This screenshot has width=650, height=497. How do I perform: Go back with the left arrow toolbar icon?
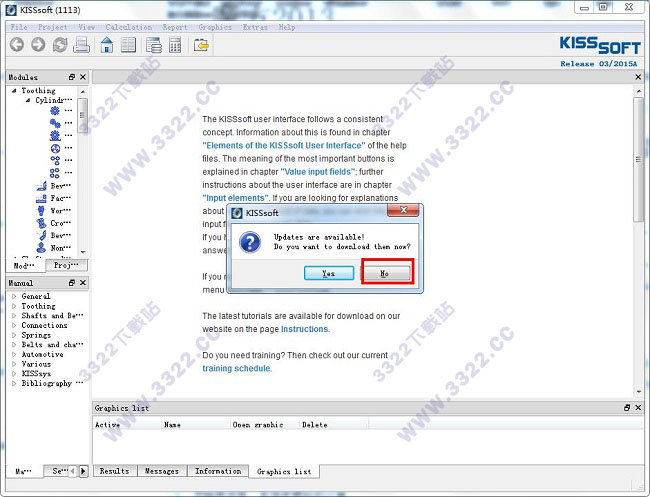click(17, 45)
